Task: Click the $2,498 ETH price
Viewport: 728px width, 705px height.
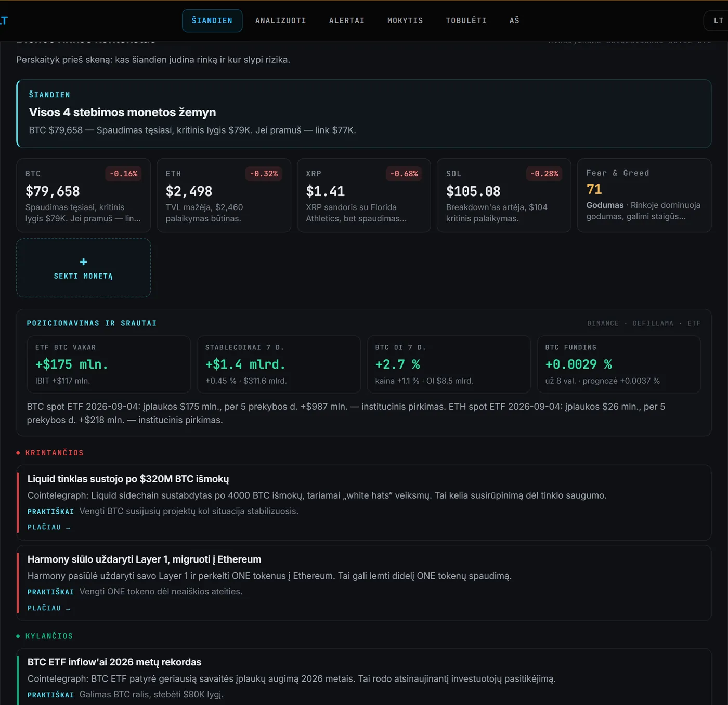Action: pyautogui.click(x=189, y=191)
